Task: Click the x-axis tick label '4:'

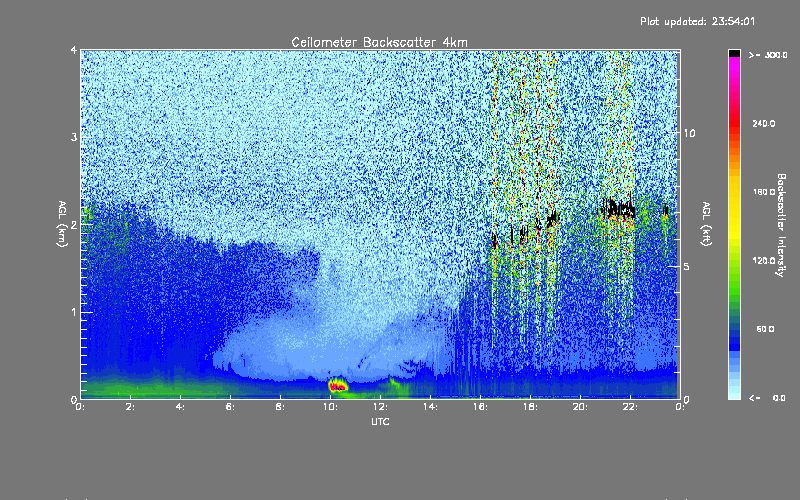Action: point(181,407)
